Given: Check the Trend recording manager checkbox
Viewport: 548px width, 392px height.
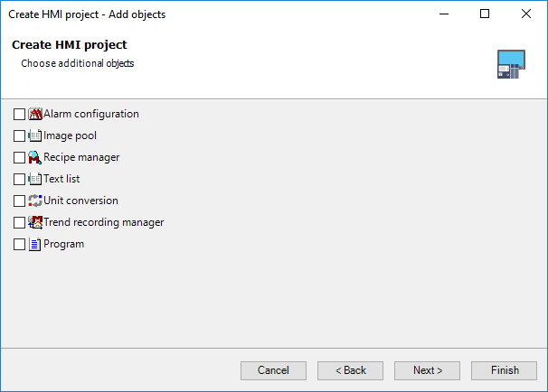Looking at the screenshot, I should pos(19,222).
